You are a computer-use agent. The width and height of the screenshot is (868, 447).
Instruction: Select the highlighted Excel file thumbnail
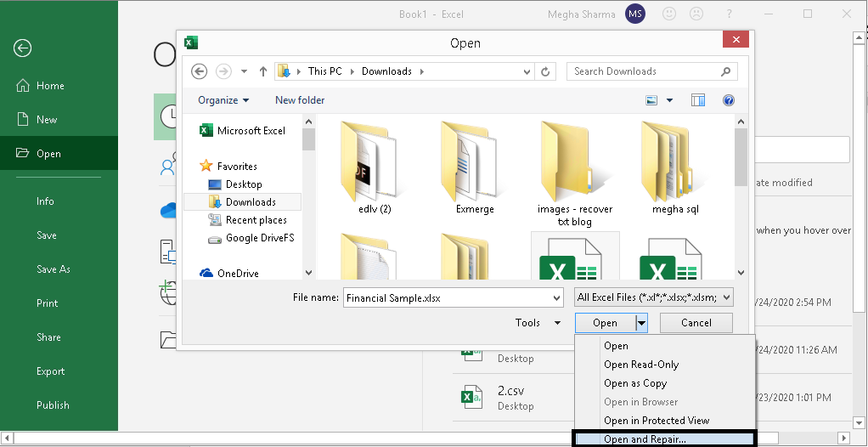point(575,257)
